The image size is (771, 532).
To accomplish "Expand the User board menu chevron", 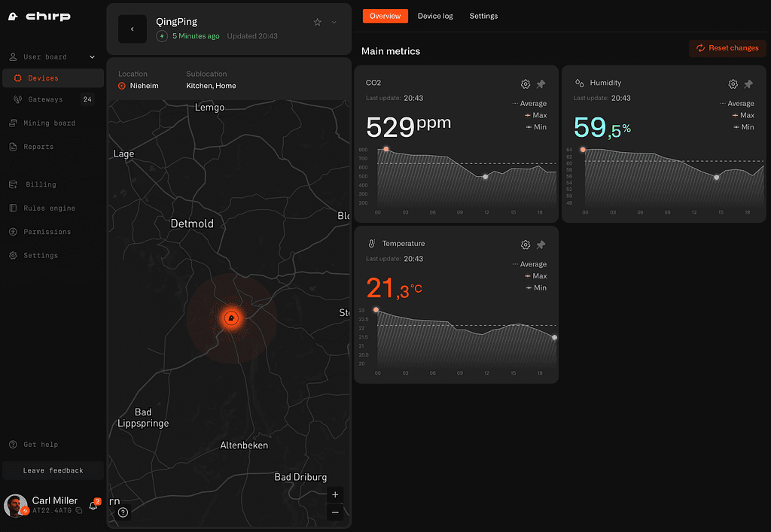I will pyautogui.click(x=93, y=57).
